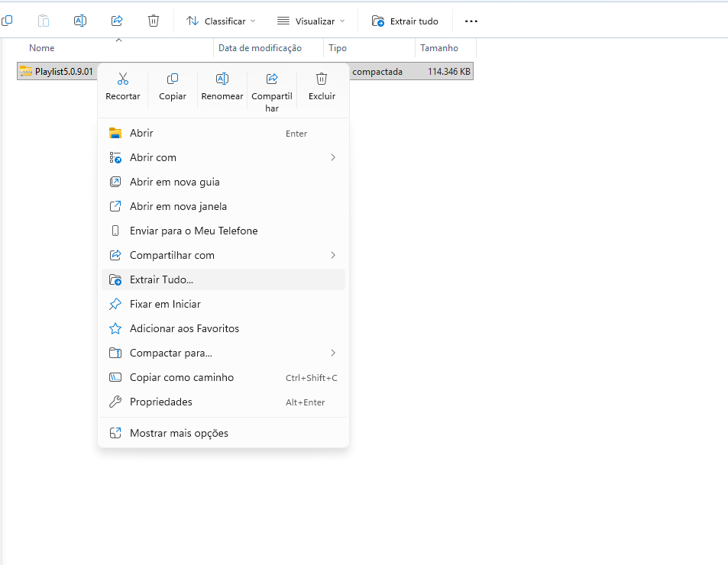This screenshot has height=565, width=728.
Task: Click the Copiar icon in context menu
Action: (x=173, y=79)
